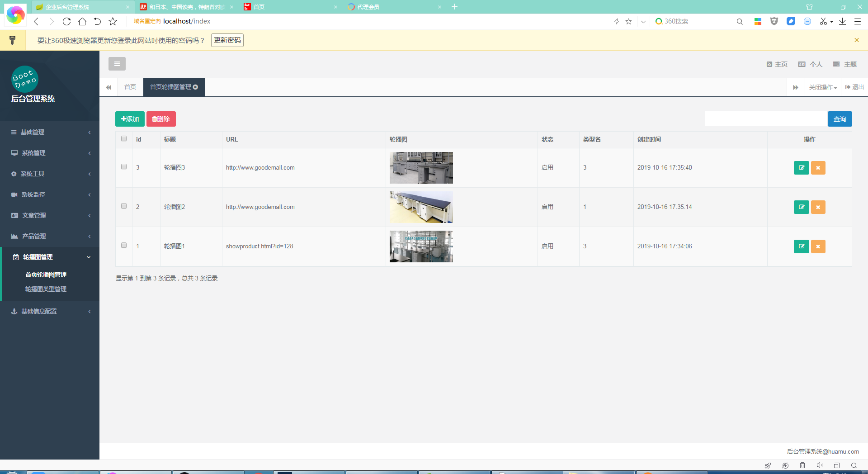Image resolution: width=868 pixels, height=474 pixels.
Task: Click the magnifier icon in the bottom status bar
Action: (x=854, y=465)
